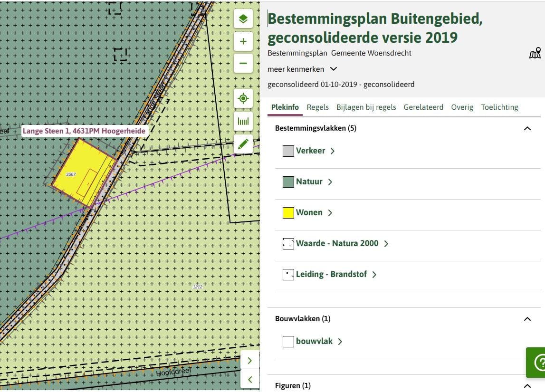The width and height of the screenshot is (545, 392).
Task: Collapse the Bouwvlakken section
Action: [527, 319]
